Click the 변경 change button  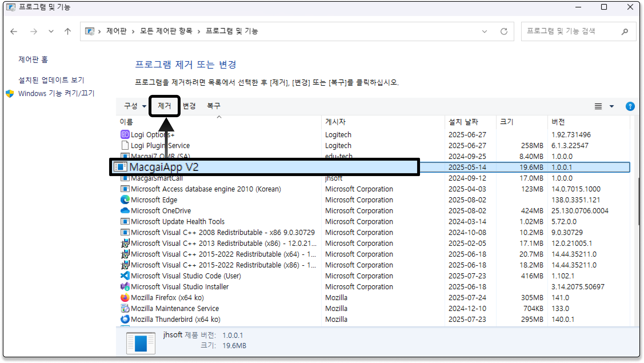[189, 106]
